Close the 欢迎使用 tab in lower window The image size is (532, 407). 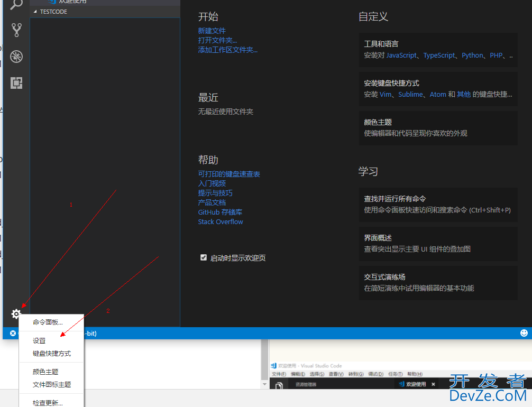pyautogui.click(x=433, y=384)
